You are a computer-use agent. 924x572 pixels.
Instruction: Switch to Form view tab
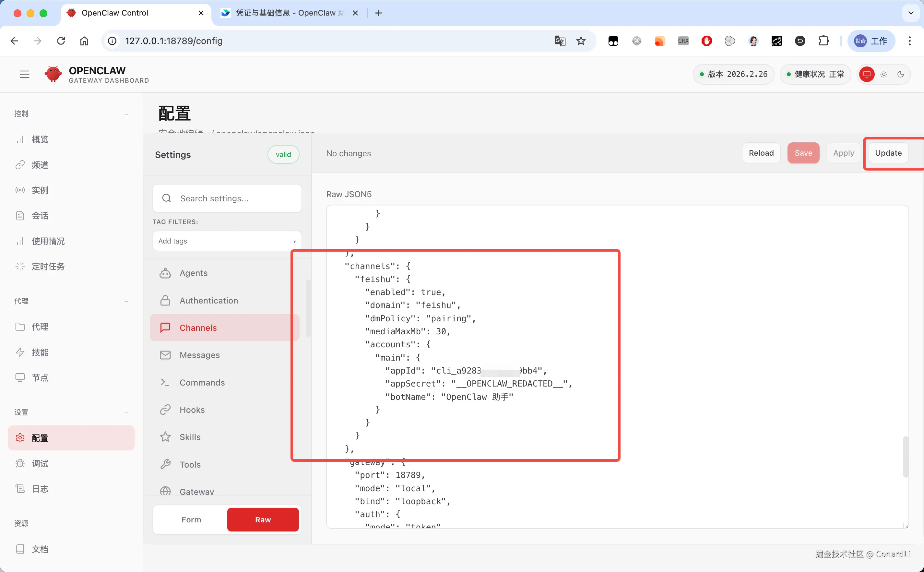pyautogui.click(x=191, y=519)
